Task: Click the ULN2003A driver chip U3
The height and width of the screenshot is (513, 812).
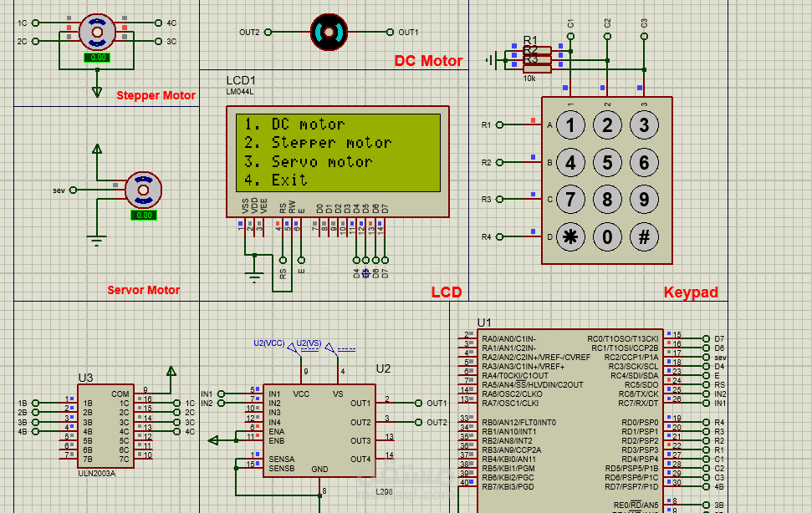Action: click(105, 426)
